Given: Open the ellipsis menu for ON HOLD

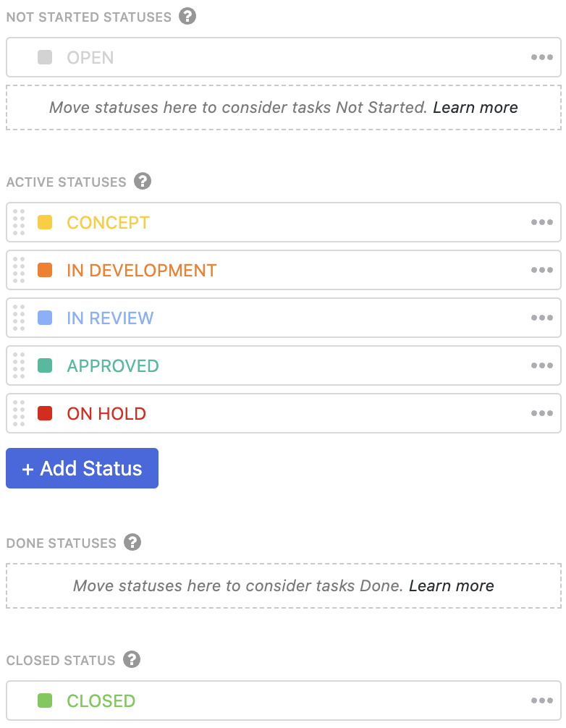Looking at the screenshot, I should click(x=542, y=413).
